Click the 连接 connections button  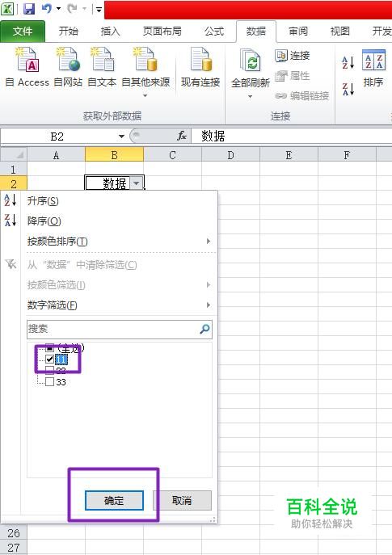click(292, 55)
